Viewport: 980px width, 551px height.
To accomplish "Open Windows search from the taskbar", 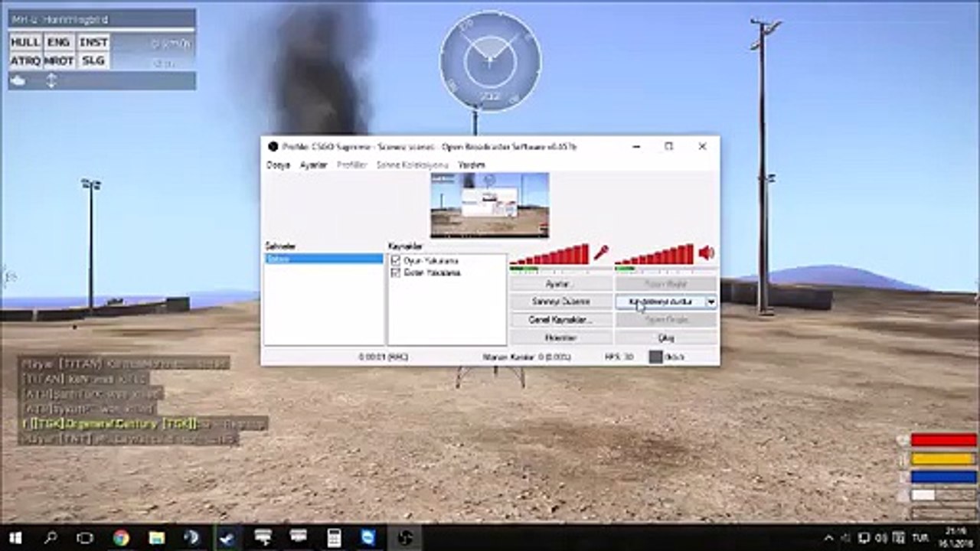I will [x=51, y=537].
